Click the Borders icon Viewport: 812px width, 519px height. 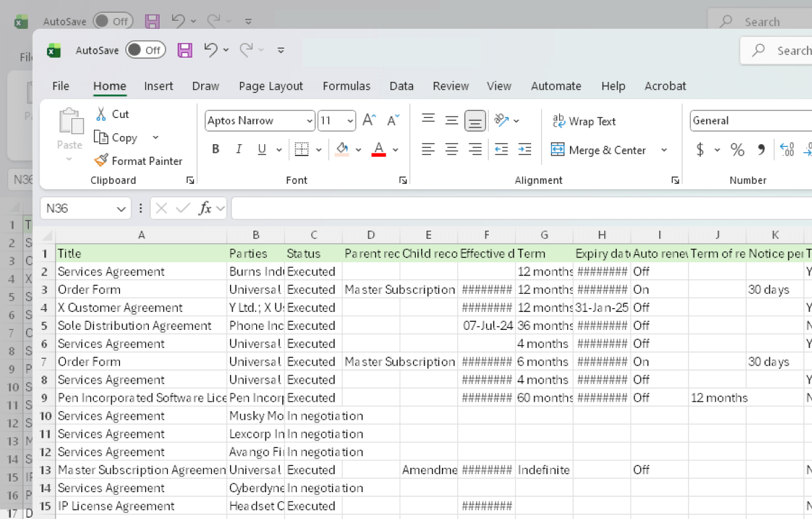(302, 150)
